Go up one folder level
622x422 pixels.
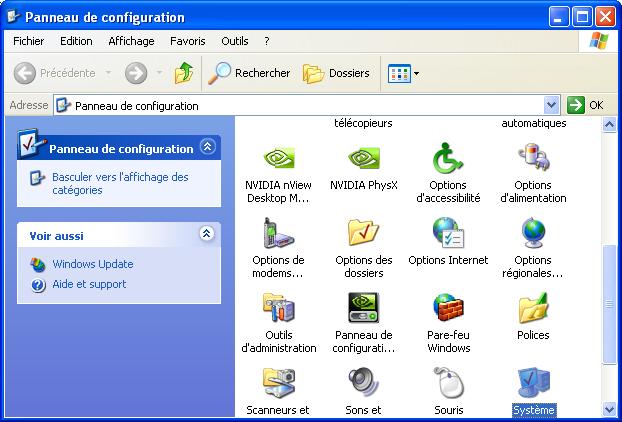184,73
